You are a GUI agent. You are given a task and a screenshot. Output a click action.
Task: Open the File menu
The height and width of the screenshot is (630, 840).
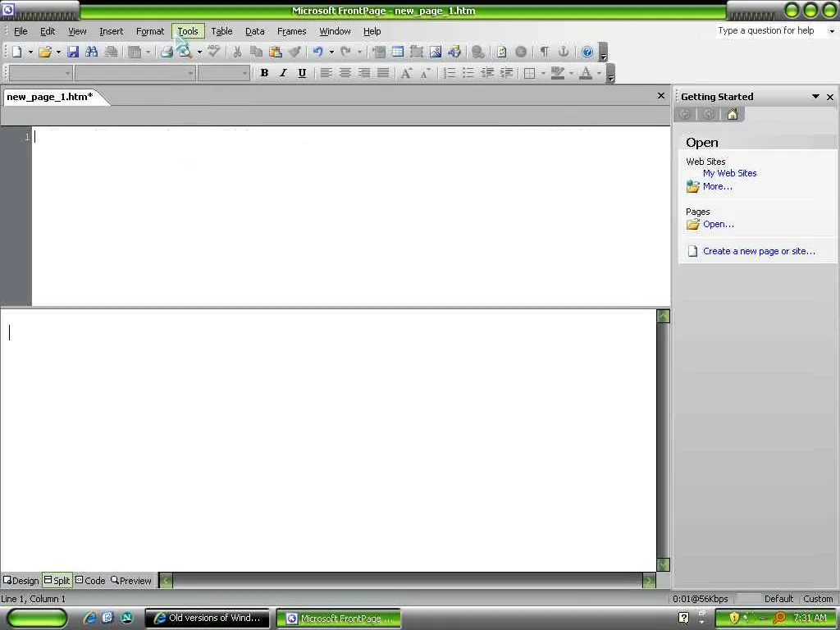[21, 31]
